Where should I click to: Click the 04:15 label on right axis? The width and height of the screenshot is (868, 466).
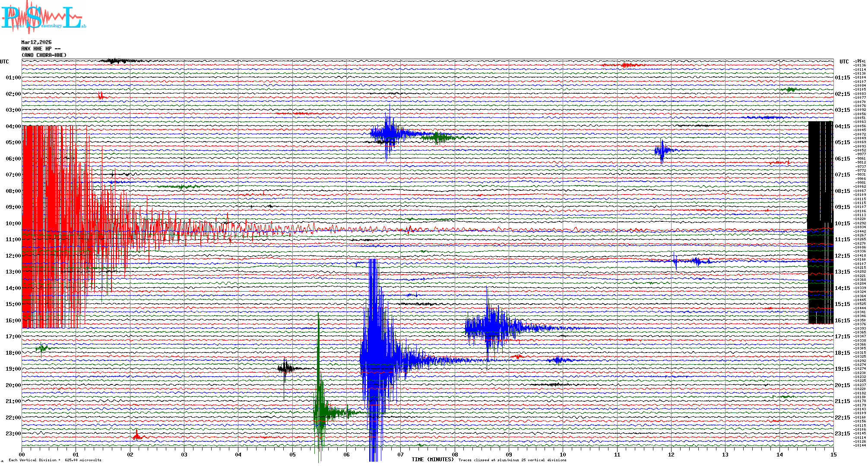842,126
